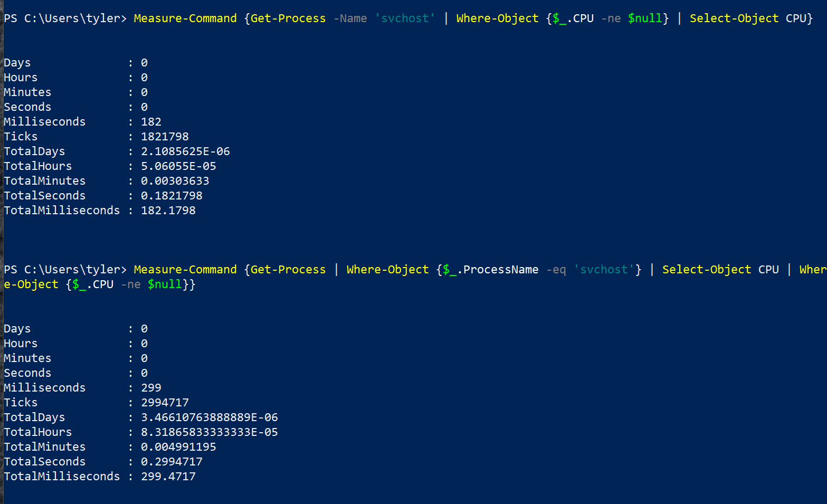Click the Ticks value 1821798
The image size is (827, 504).
tap(165, 137)
